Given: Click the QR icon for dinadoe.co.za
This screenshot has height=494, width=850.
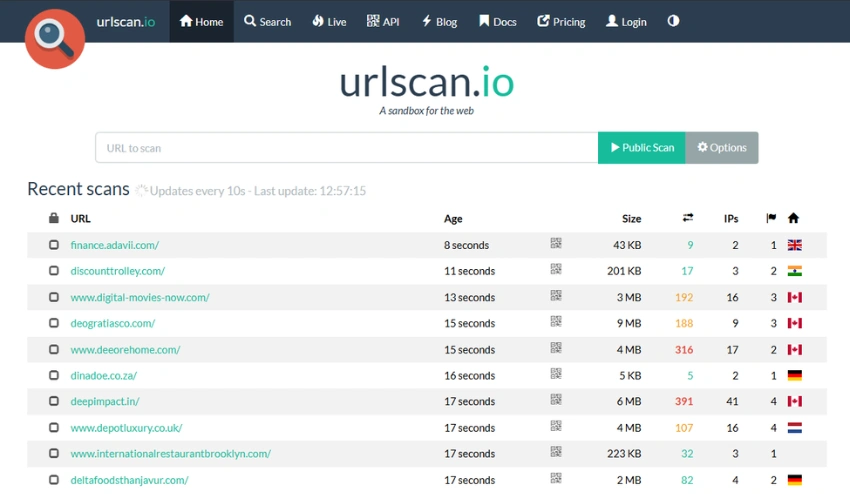Looking at the screenshot, I should tap(556, 373).
